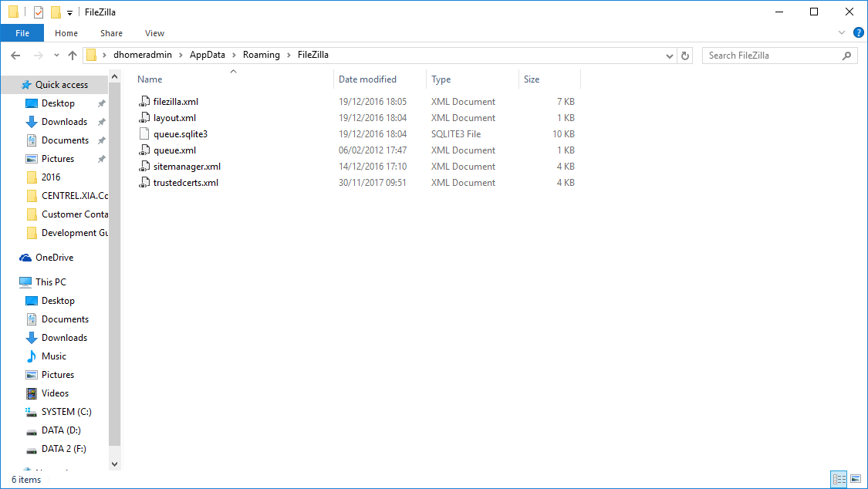Go forward with the Forward arrow
Viewport: 868px width, 489px height.
coord(39,56)
